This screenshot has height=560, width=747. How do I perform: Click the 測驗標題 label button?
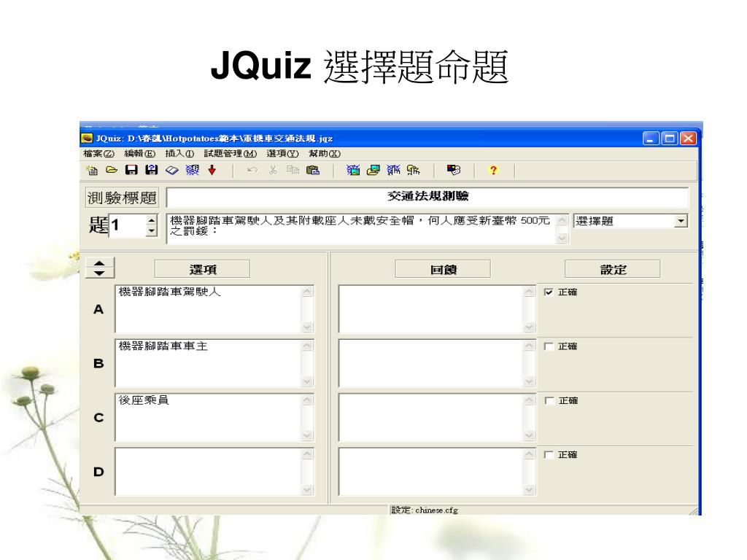tap(122, 197)
